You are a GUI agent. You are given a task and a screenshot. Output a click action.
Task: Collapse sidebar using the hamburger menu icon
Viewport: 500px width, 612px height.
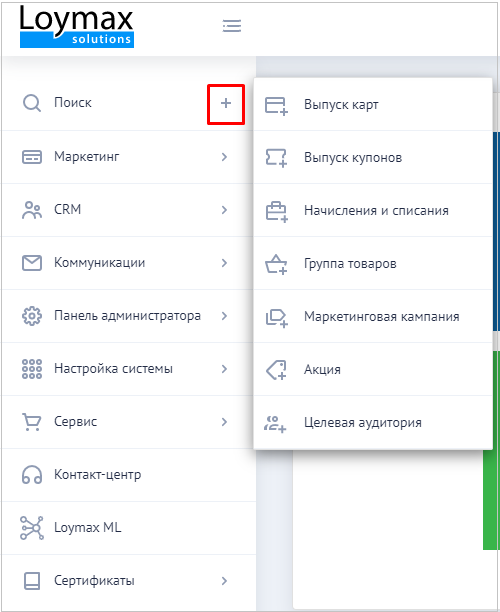pos(231,26)
